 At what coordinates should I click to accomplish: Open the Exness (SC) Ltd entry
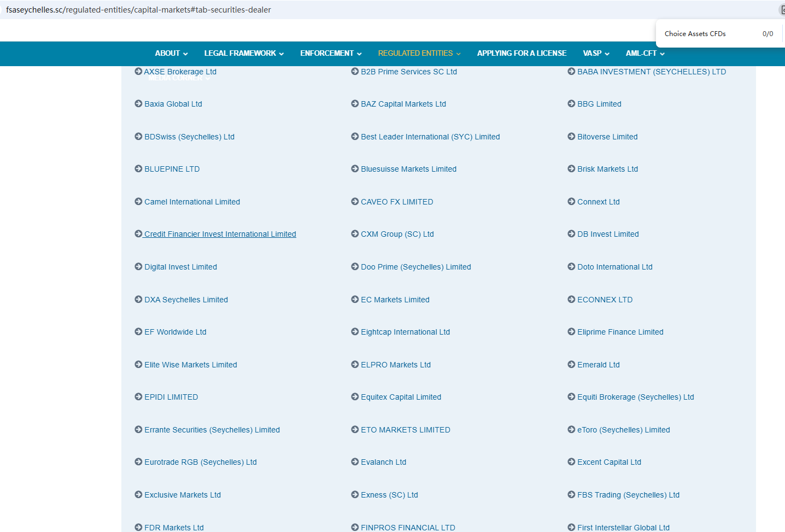tap(389, 495)
